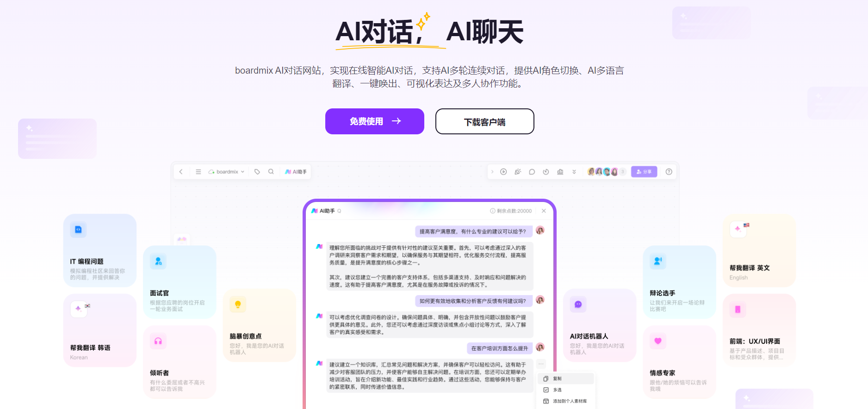Click the headphone icon on 倾听者 card
Viewport: 868px width, 409px height.
pyautogui.click(x=158, y=341)
